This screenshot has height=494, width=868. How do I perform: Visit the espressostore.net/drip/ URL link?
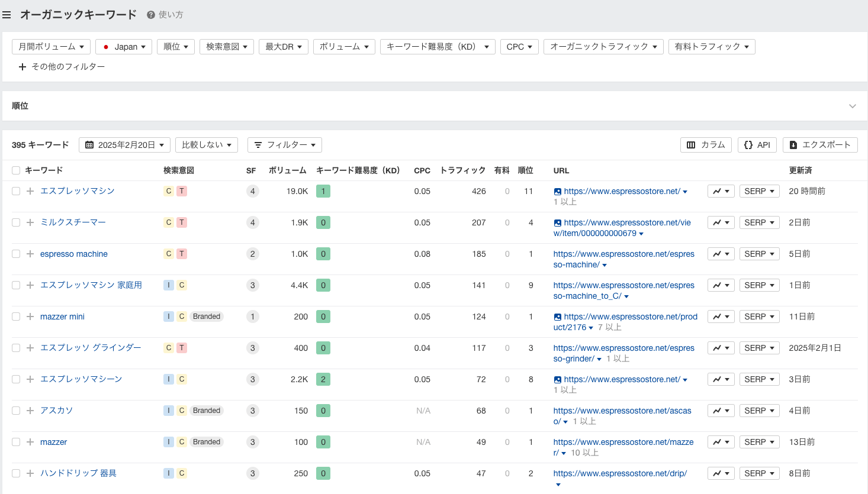pos(619,473)
